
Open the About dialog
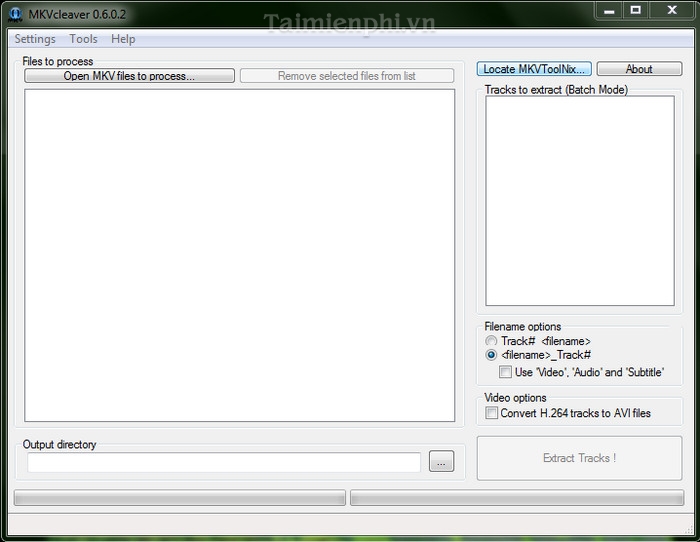point(639,69)
